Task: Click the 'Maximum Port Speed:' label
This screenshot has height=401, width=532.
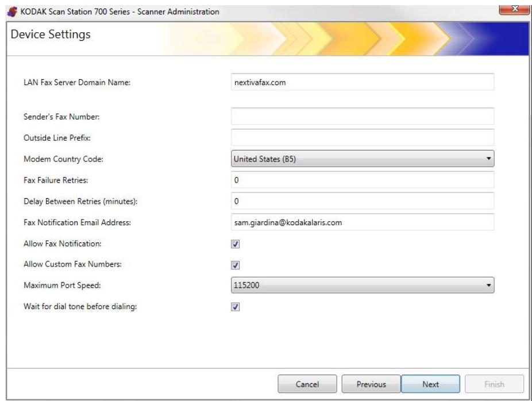Action: (x=62, y=286)
